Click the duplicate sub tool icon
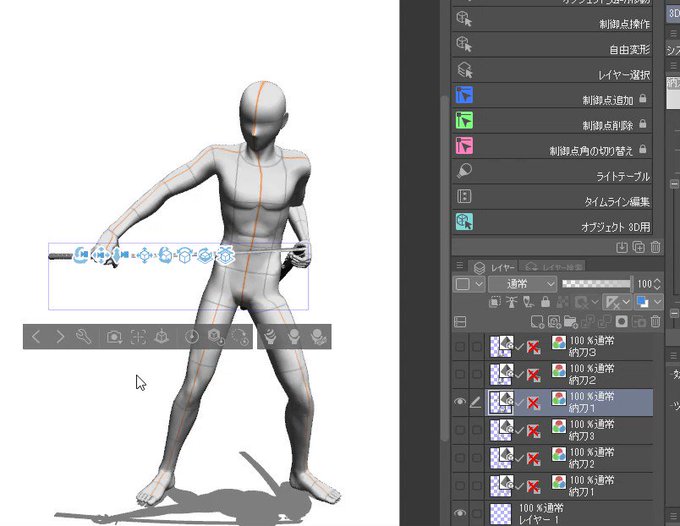Viewport: 680px width, 526px height. click(x=639, y=247)
